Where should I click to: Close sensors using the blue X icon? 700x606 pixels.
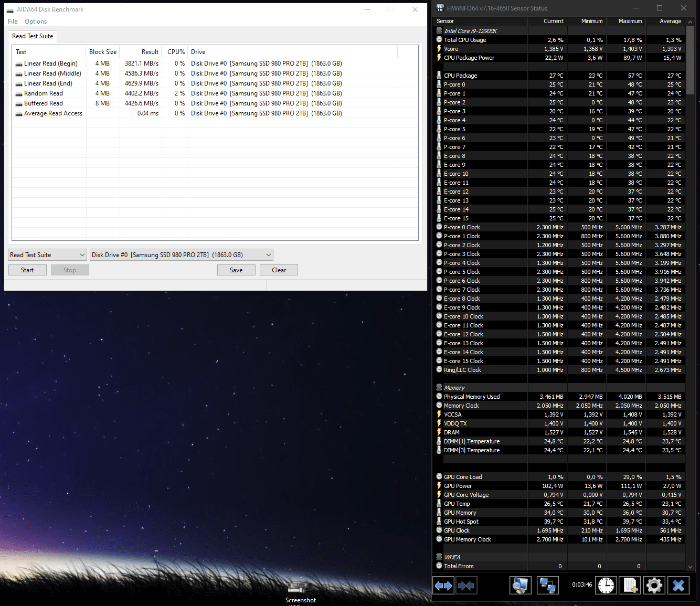[678, 585]
